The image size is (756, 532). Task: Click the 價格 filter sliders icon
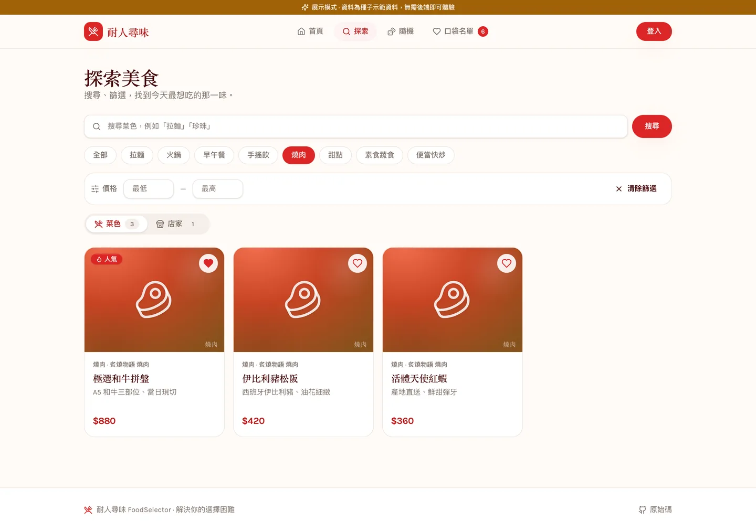(95, 189)
